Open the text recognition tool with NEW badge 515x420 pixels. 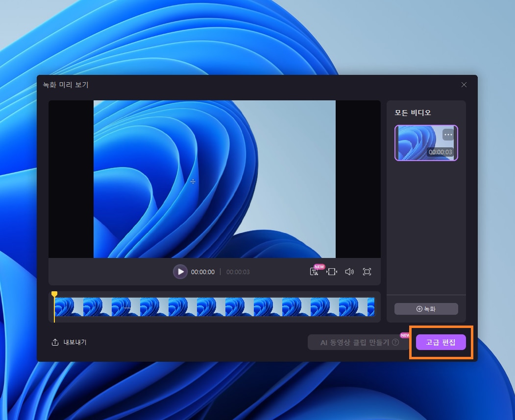(x=314, y=272)
